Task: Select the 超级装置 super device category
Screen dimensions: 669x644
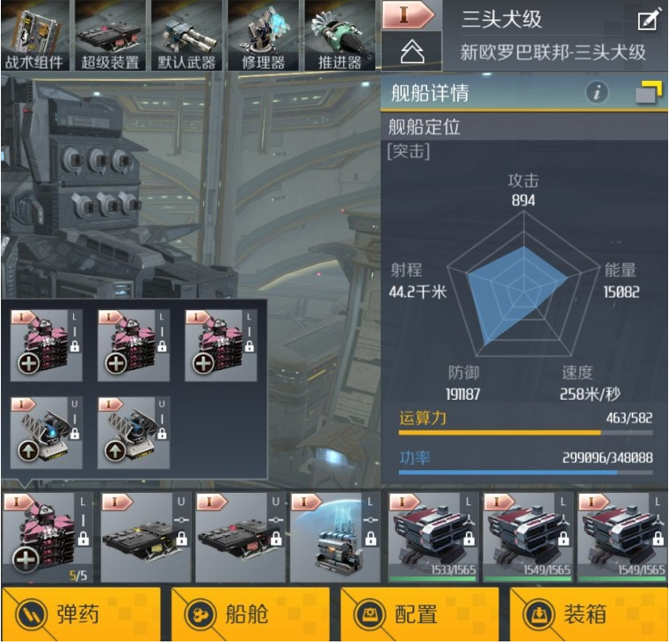Action: point(111,36)
